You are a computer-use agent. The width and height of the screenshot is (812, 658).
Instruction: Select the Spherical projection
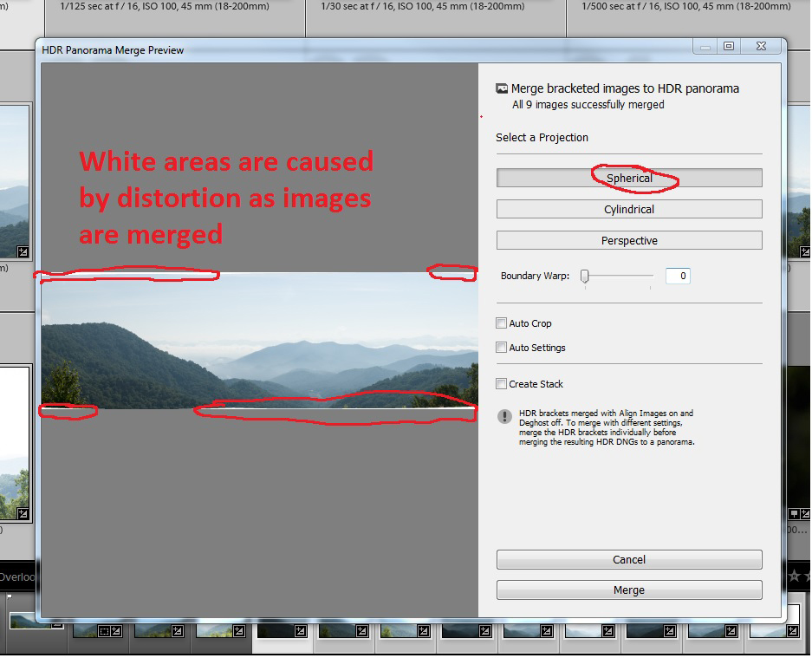(x=629, y=178)
